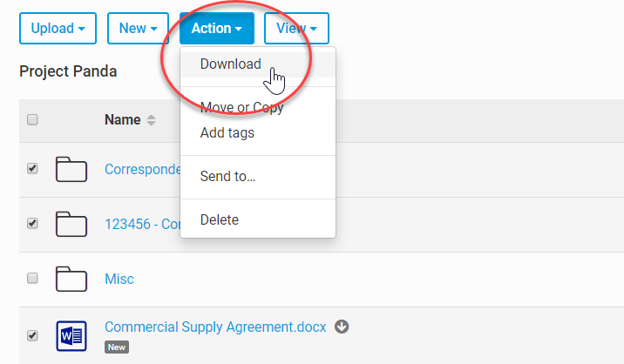Click the 123456 folder icon
The image size is (624, 364).
[x=71, y=224]
